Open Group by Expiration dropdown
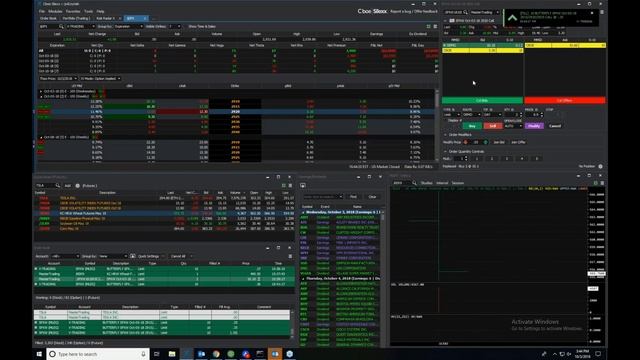 [x=128, y=27]
